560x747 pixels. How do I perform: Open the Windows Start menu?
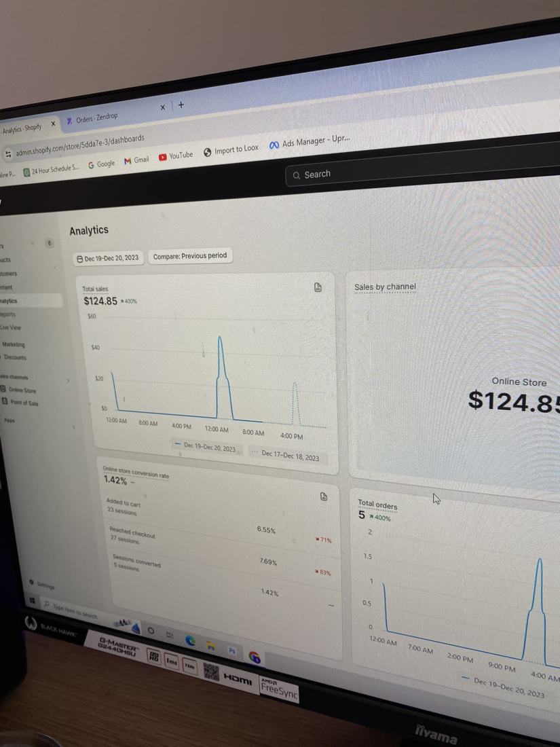coord(33,600)
